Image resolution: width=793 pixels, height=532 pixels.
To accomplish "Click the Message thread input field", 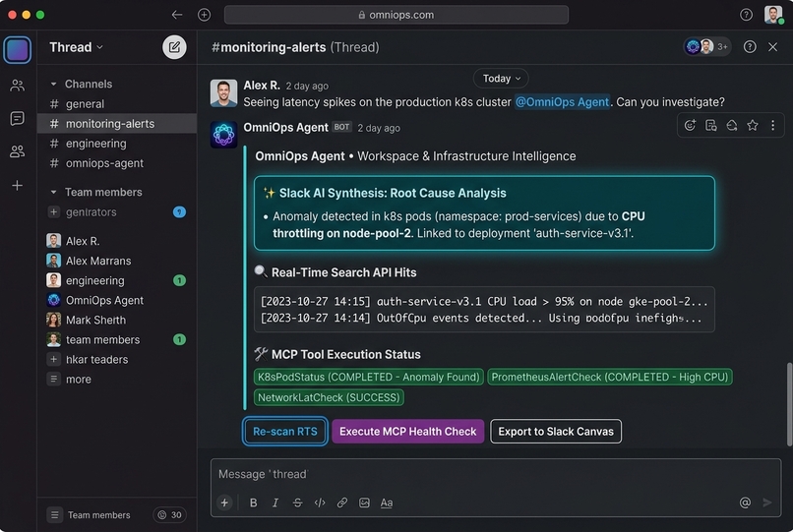I will click(496, 474).
